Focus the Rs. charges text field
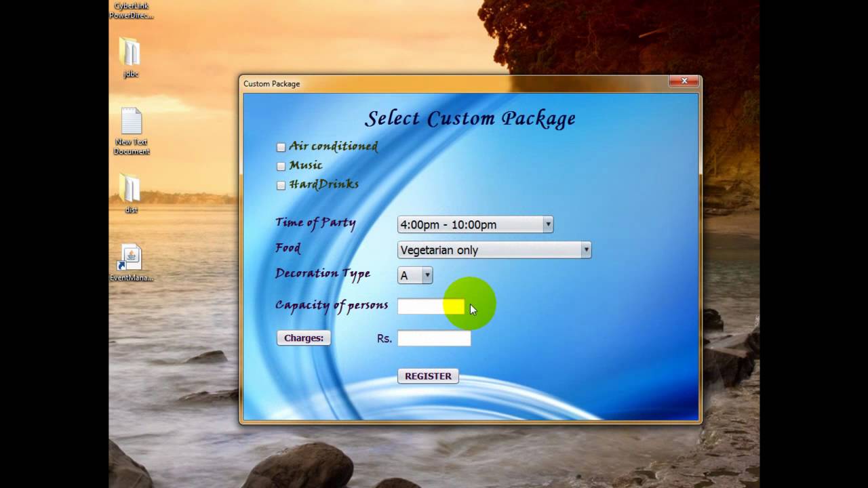Viewport: 868px width, 488px height. pos(434,338)
